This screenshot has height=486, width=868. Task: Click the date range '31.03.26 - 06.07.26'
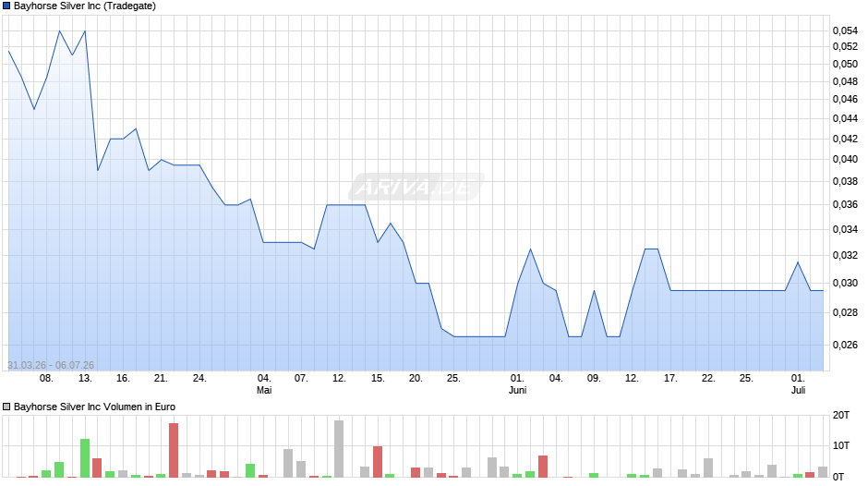click(x=51, y=365)
